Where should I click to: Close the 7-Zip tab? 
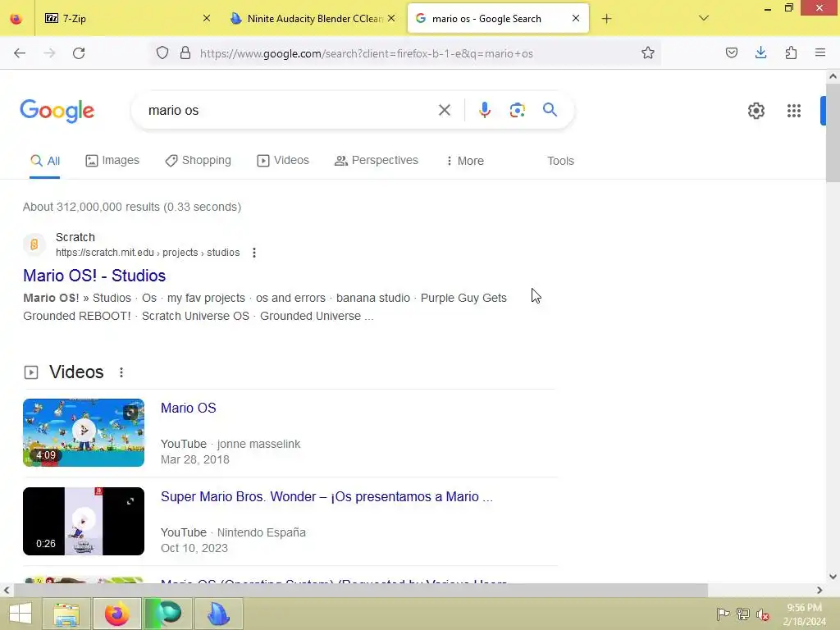(x=207, y=18)
